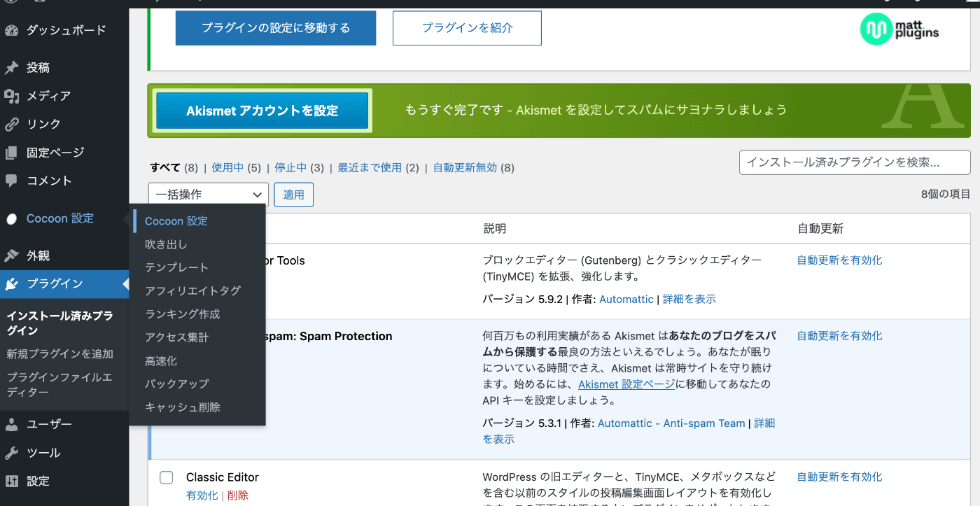Click the wrench icon beside ツール
980x506 pixels.
11,453
